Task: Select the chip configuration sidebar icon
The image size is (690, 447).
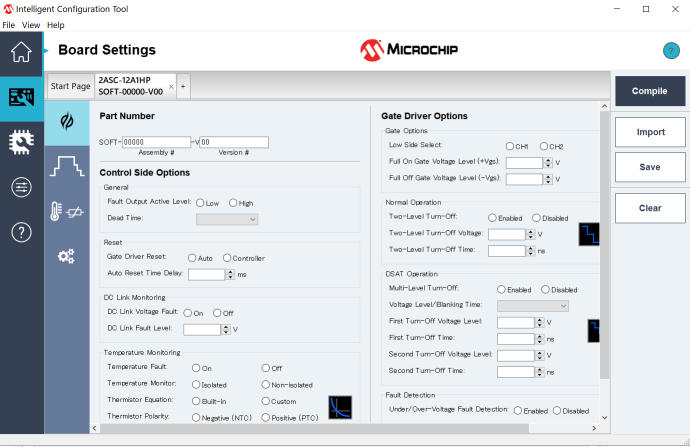Action: pyautogui.click(x=21, y=141)
